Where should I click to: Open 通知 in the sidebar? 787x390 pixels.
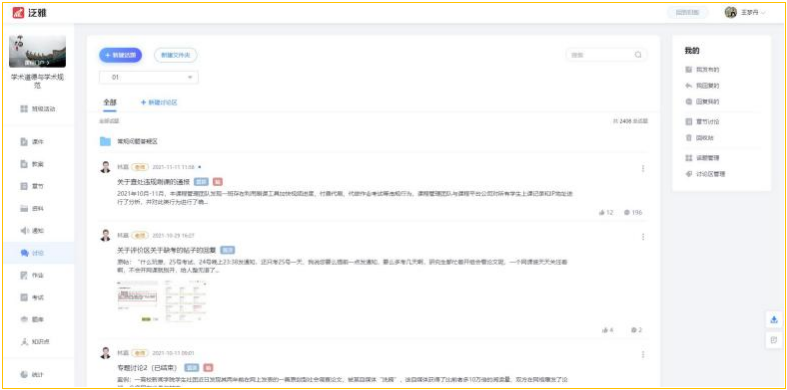click(33, 230)
